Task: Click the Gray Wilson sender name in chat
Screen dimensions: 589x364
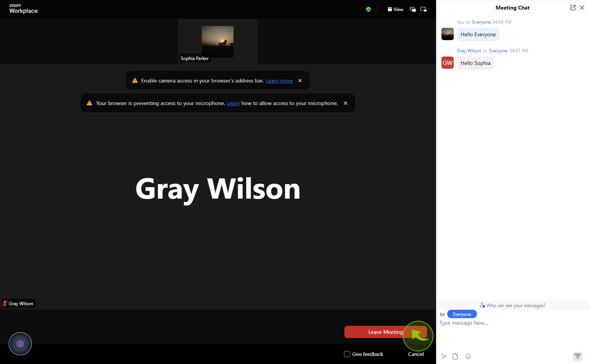Action: click(469, 51)
